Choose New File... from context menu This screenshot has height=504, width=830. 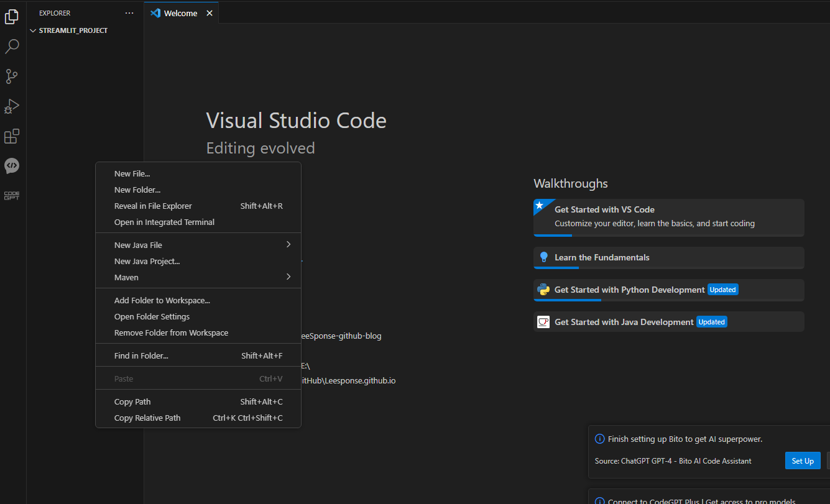198,174
